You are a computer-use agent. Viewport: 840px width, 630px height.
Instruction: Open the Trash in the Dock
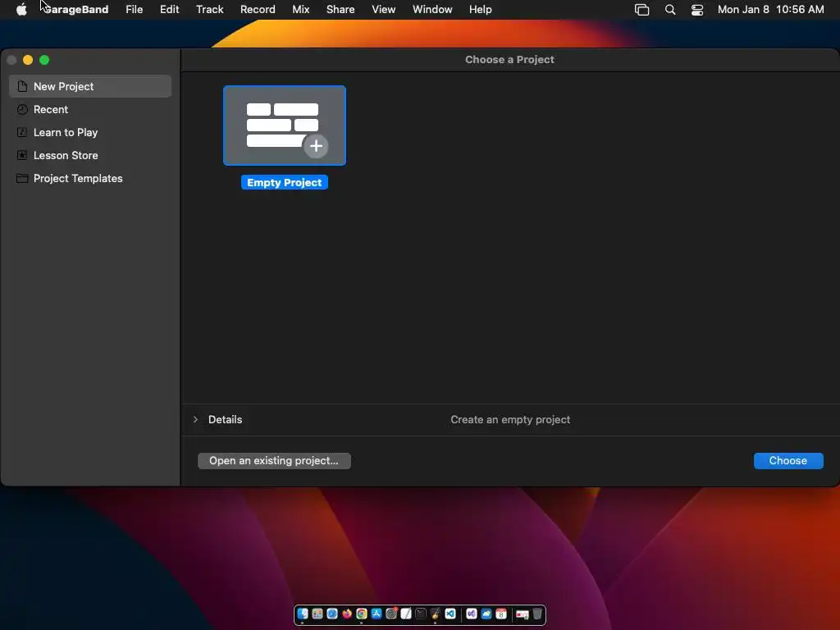click(537, 614)
